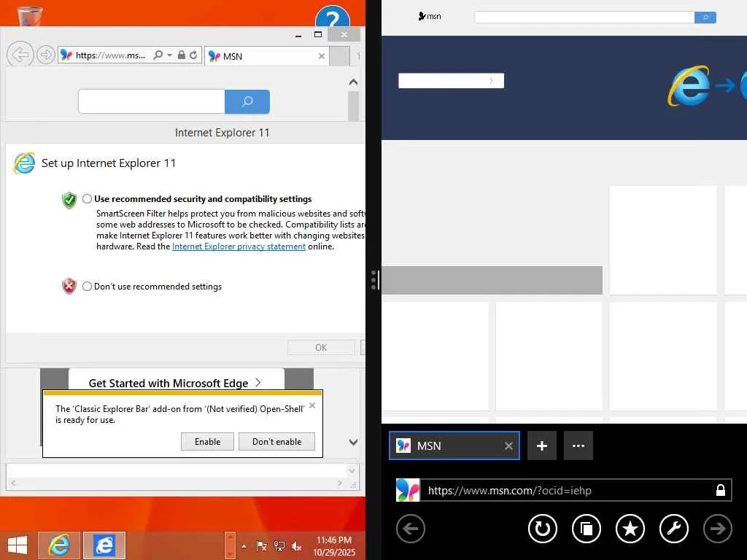Go back in modern IE

pos(410,529)
